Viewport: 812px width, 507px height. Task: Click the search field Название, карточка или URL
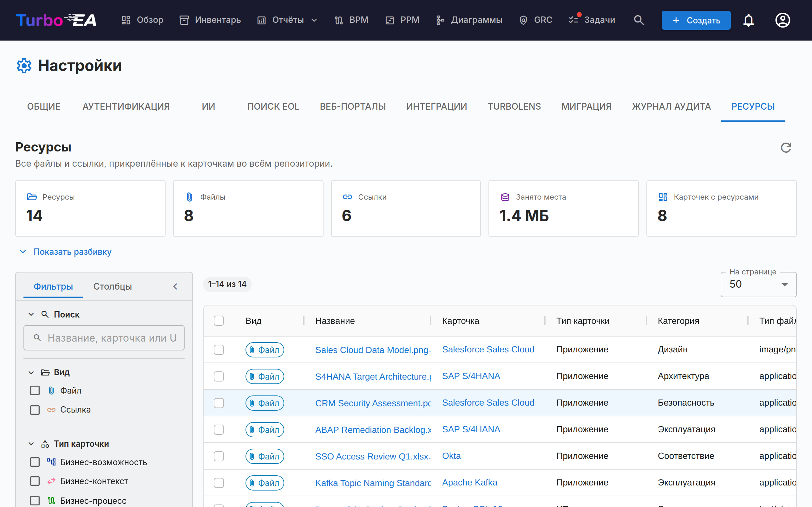[104, 338]
